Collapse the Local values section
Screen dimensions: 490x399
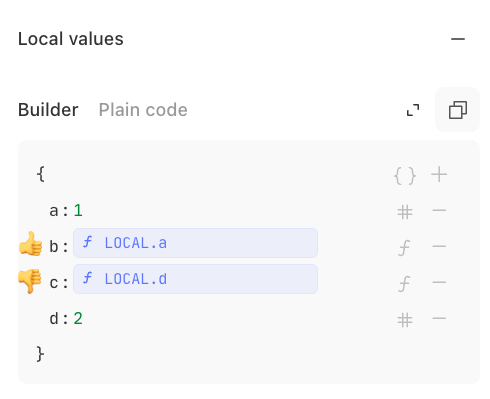(458, 39)
